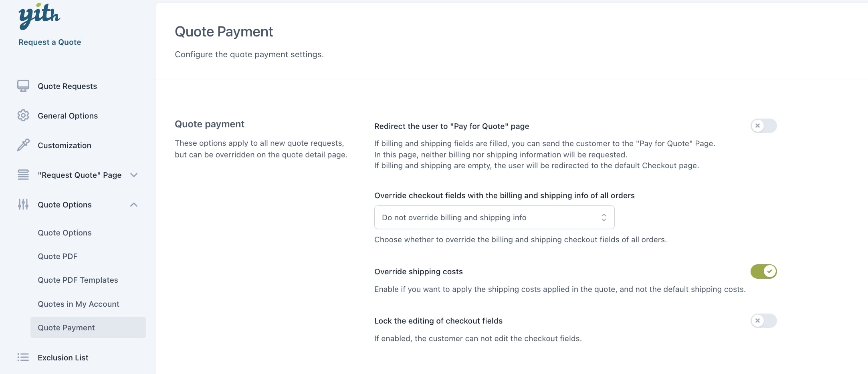Select the Quote Payment submenu item
Image resolution: width=868 pixels, height=374 pixels.
[x=67, y=328]
